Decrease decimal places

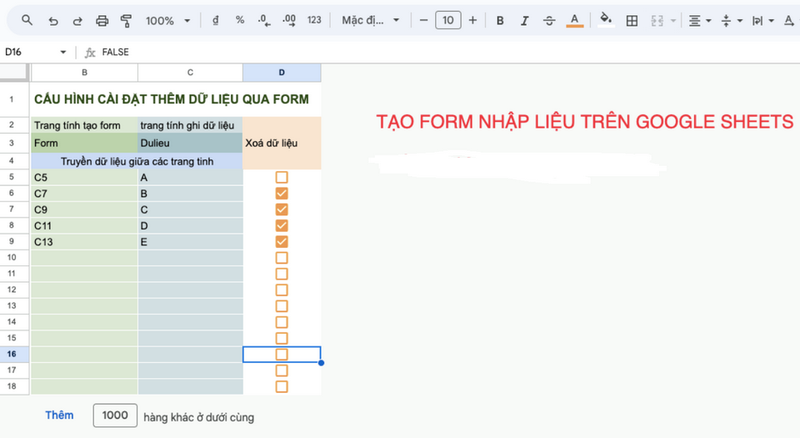264,20
